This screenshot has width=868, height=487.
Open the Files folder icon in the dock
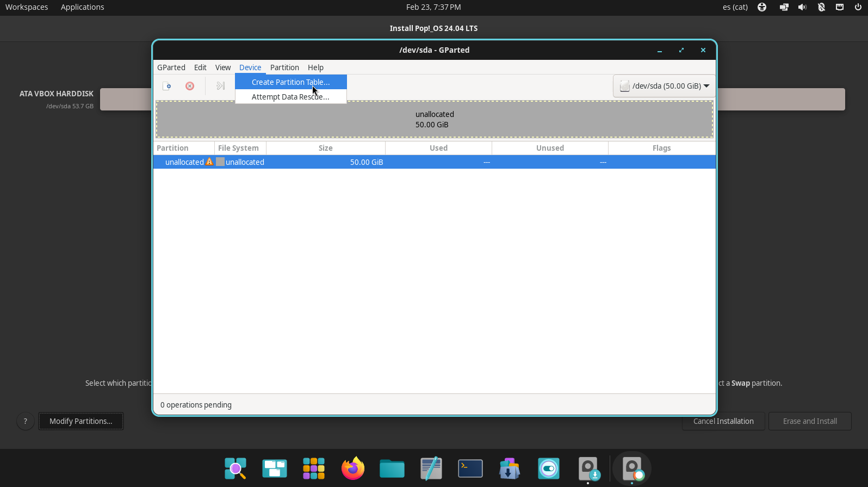tap(392, 468)
